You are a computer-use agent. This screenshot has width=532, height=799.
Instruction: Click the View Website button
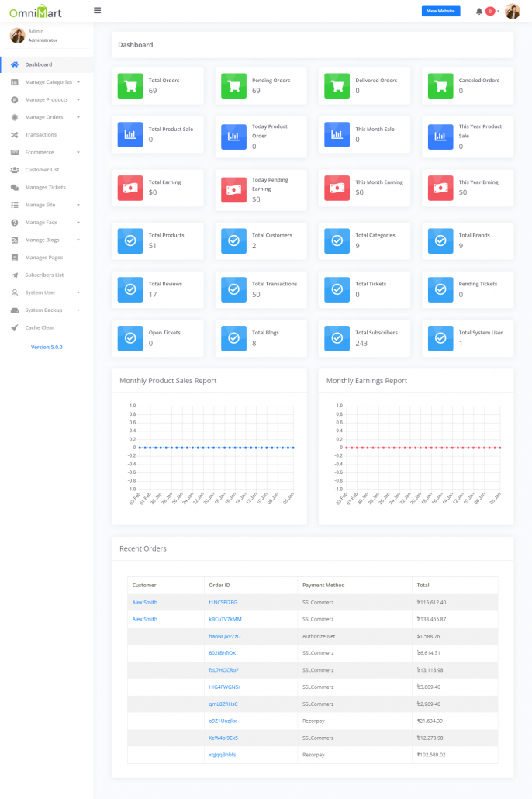pyautogui.click(x=440, y=11)
